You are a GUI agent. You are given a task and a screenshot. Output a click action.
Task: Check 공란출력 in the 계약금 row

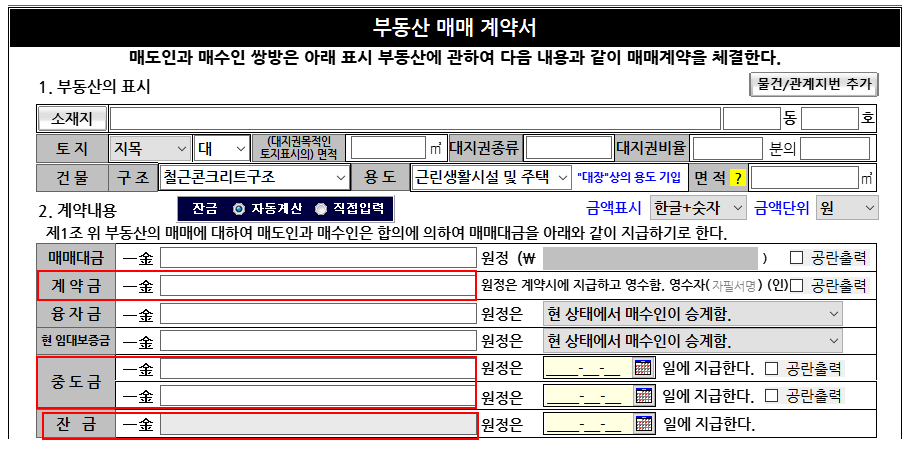pyautogui.click(x=796, y=285)
